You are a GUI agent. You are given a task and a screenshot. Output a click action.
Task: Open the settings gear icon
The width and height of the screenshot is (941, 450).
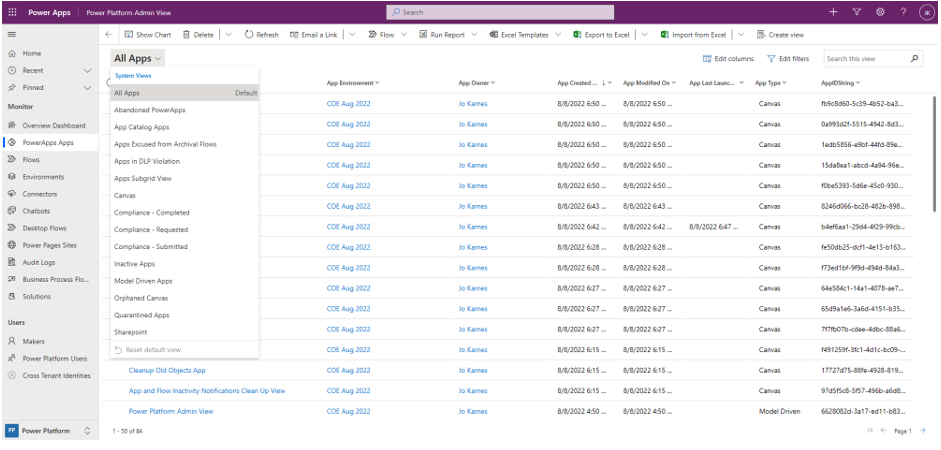point(880,12)
